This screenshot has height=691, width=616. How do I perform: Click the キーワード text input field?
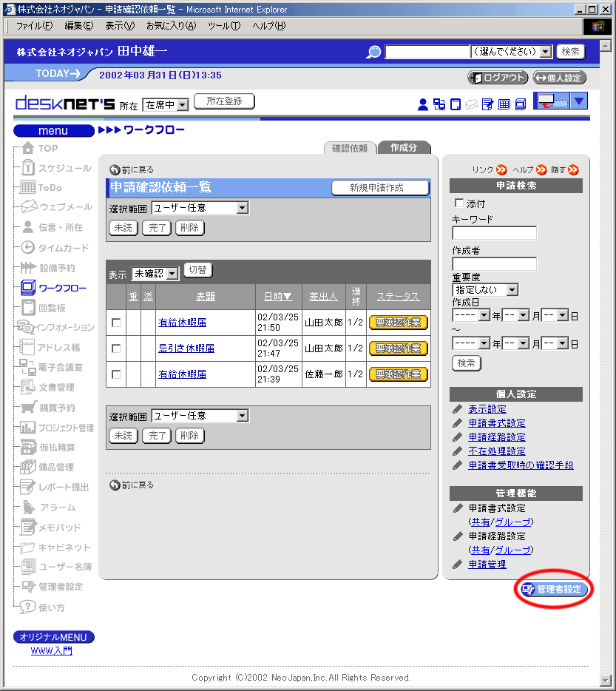pyautogui.click(x=494, y=233)
